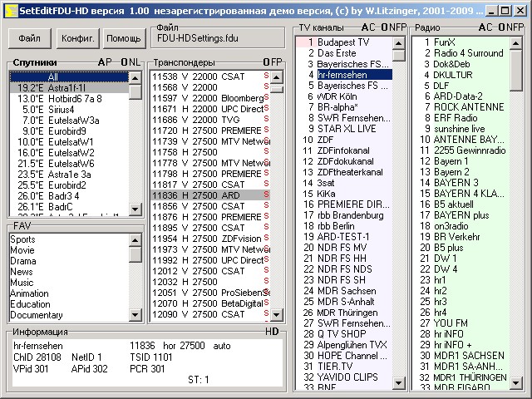Choose the Music favorites group
This screenshot has width=532, height=399.
[x=69, y=283]
